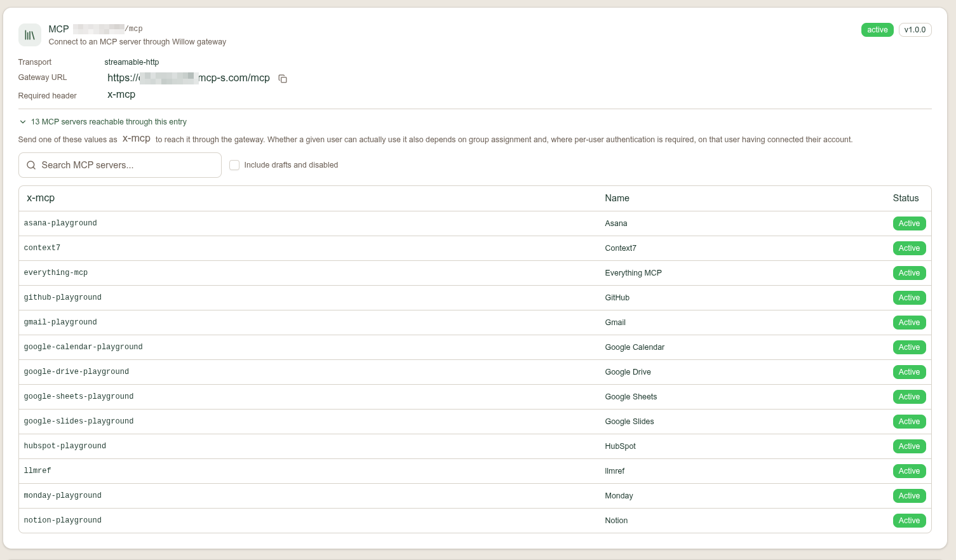
Task: Click the Active badge in Notion row
Action: 909,521
